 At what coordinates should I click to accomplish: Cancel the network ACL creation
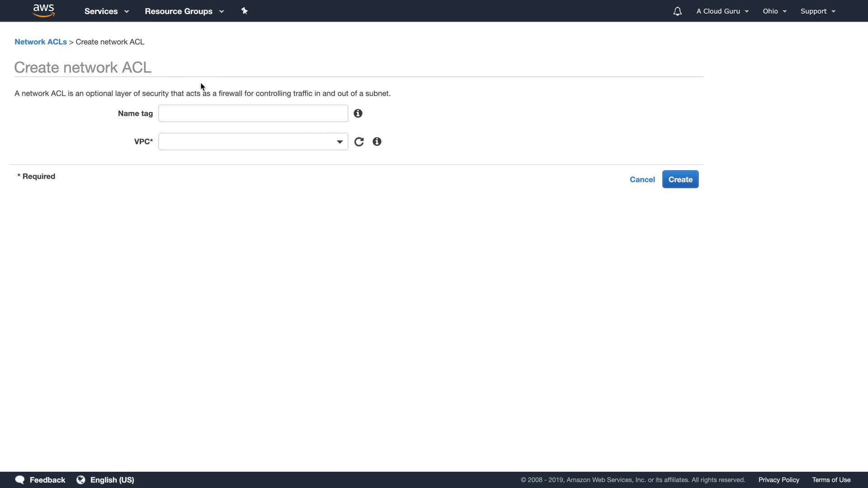[642, 179]
